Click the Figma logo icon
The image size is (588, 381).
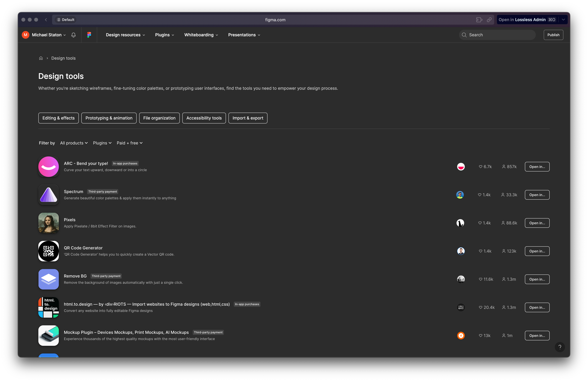click(89, 35)
